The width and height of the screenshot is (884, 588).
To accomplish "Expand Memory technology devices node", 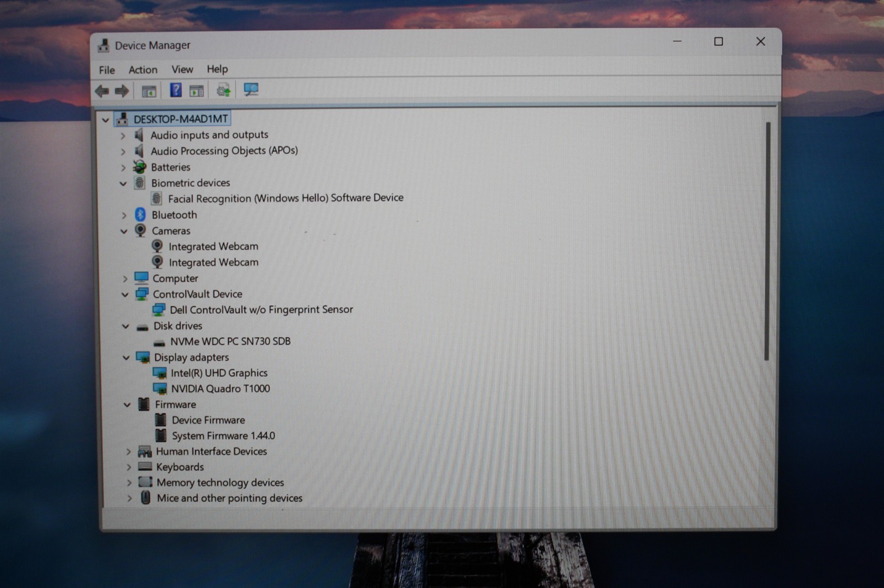I will [129, 483].
